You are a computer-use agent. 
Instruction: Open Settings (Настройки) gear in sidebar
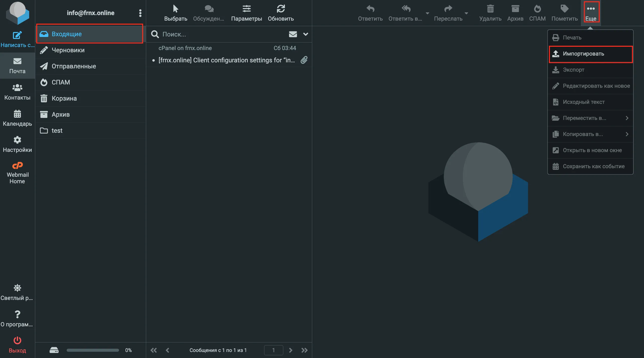(x=17, y=144)
